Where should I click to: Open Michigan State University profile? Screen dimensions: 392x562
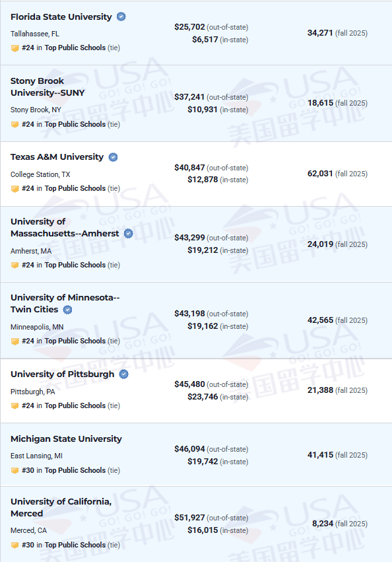coord(66,439)
